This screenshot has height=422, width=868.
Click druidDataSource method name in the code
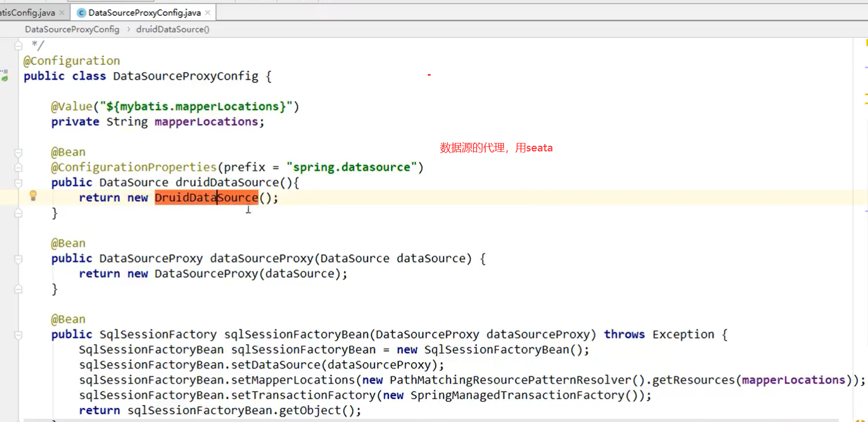coord(227,182)
